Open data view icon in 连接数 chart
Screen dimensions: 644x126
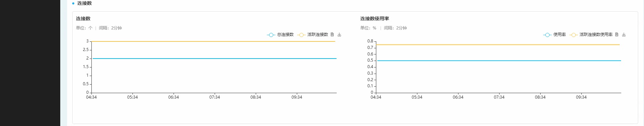pos(332,35)
